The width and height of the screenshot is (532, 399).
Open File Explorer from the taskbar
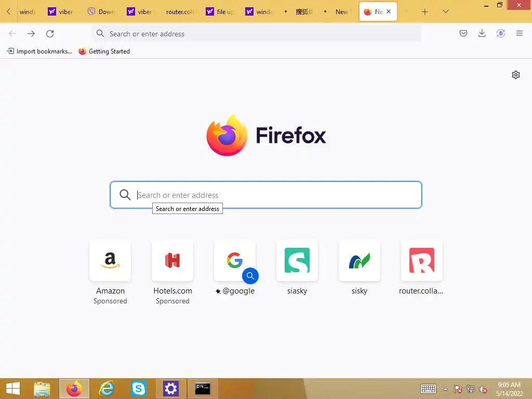(42, 389)
